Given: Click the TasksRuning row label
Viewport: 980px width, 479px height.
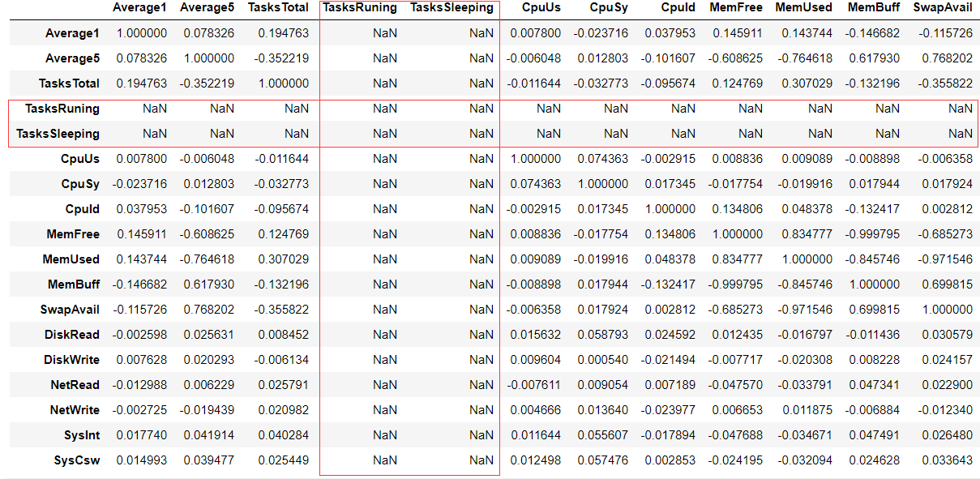Looking at the screenshot, I should [62, 109].
